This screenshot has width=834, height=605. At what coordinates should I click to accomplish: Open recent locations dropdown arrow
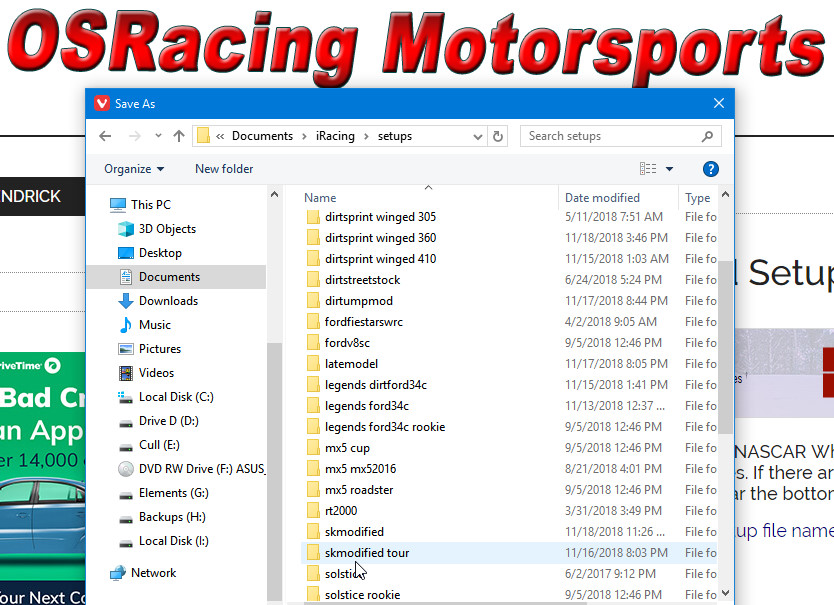tap(157, 136)
